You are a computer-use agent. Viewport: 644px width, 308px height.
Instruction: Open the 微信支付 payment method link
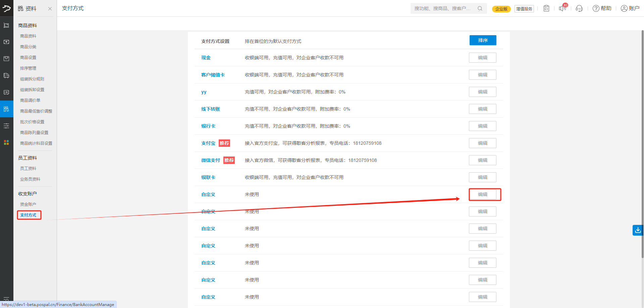tap(211, 160)
